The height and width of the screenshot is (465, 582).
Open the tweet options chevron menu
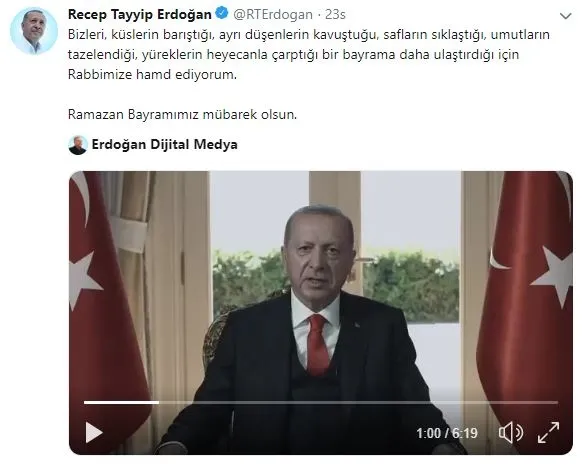(x=565, y=16)
